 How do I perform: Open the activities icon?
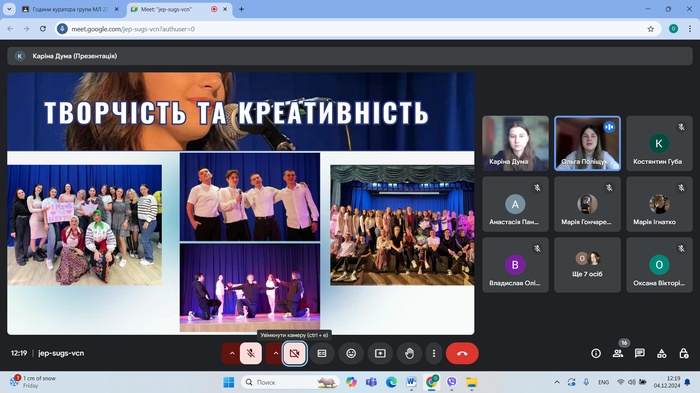coord(662,353)
